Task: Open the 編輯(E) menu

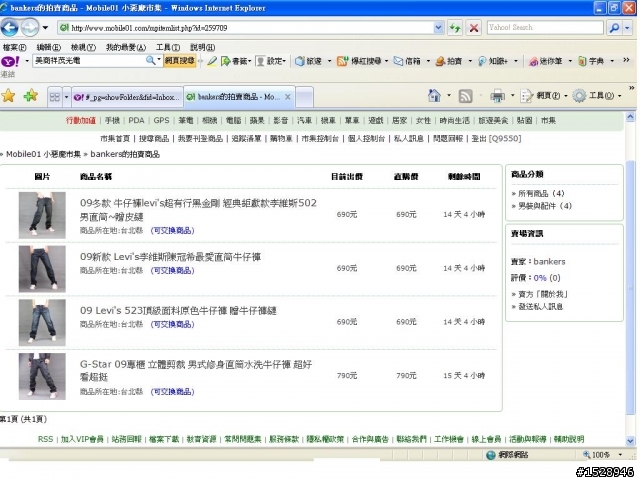Action: coord(48,47)
